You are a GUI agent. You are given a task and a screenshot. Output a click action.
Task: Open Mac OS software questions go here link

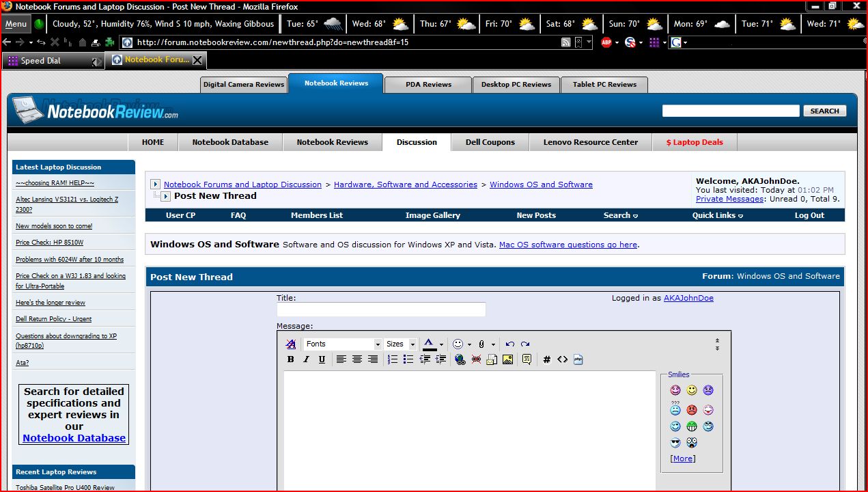[568, 245]
